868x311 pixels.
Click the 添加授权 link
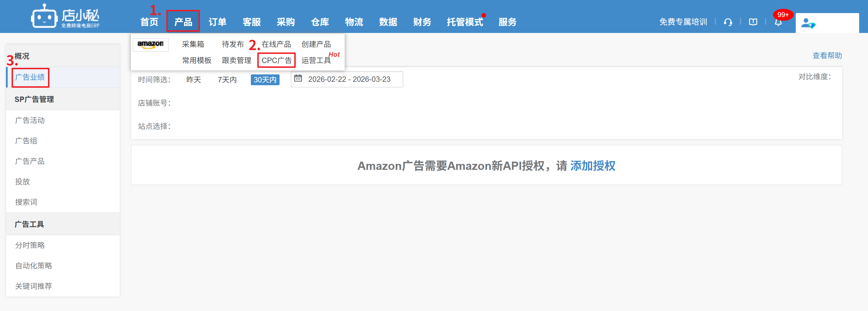coord(593,166)
